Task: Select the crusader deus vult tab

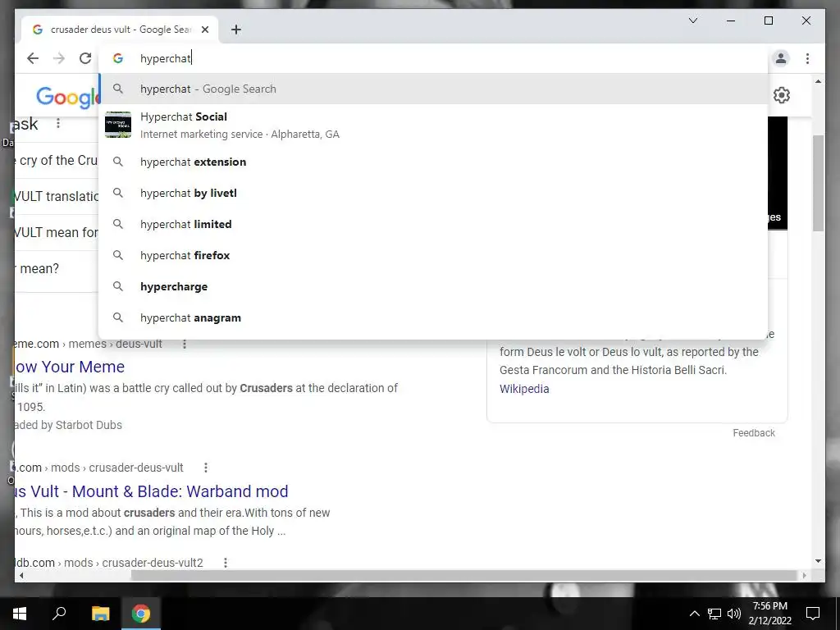Action: [120, 30]
